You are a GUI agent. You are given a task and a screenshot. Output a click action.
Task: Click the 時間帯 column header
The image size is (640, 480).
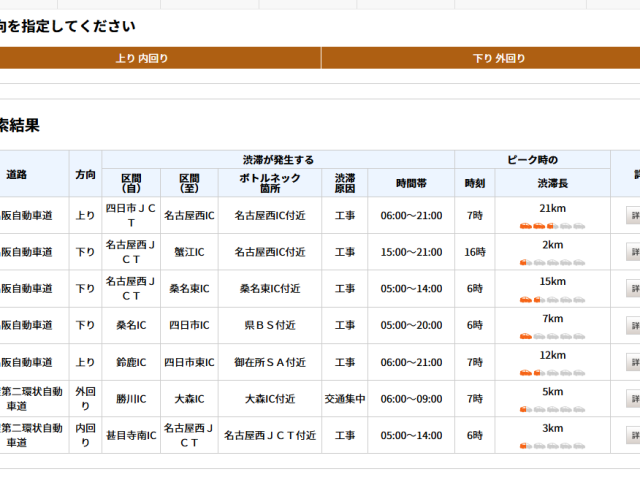pyautogui.click(x=411, y=184)
